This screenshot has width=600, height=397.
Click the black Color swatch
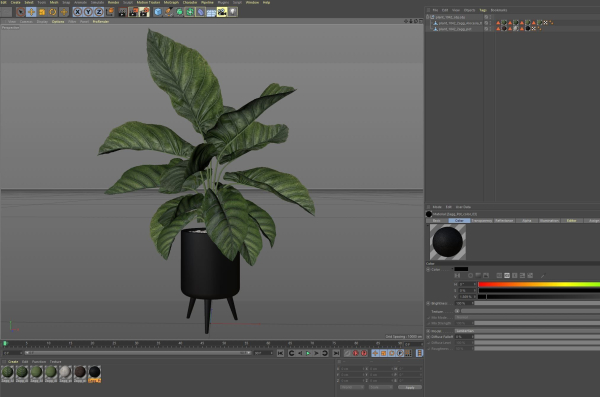(x=461, y=270)
